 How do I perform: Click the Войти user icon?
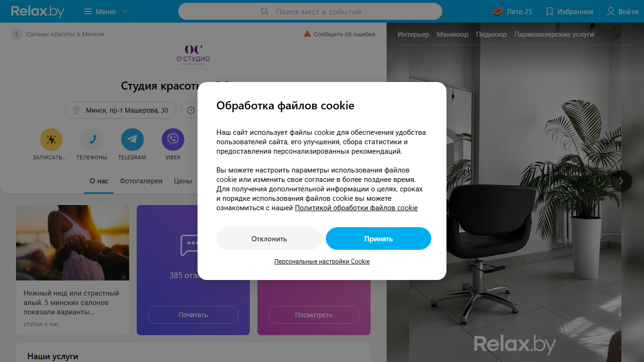coord(611,11)
